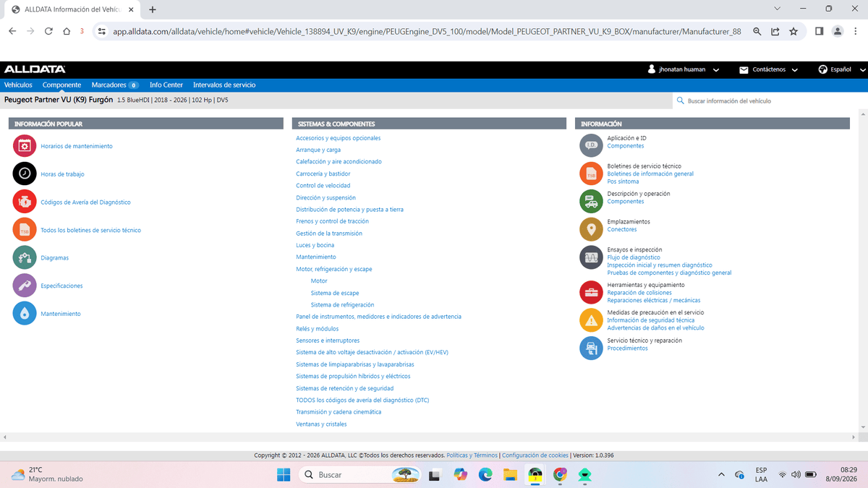
Task: Click the Horas de trabajo clock icon
Action: click(x=25, y=174)
